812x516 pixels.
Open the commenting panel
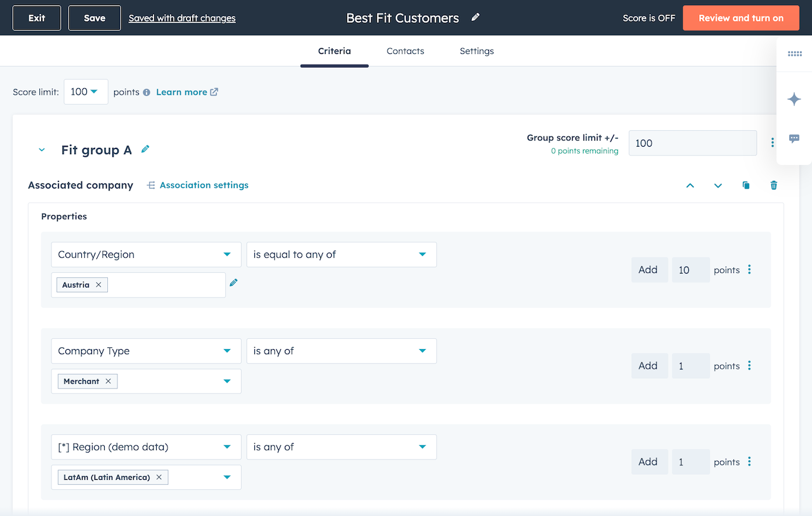[794, 138]
